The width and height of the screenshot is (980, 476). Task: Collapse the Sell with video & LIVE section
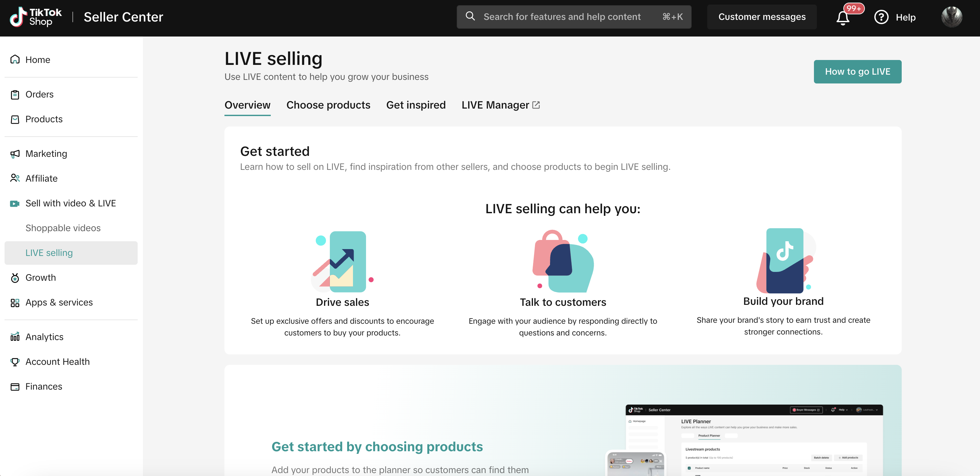tap(70, 203)
